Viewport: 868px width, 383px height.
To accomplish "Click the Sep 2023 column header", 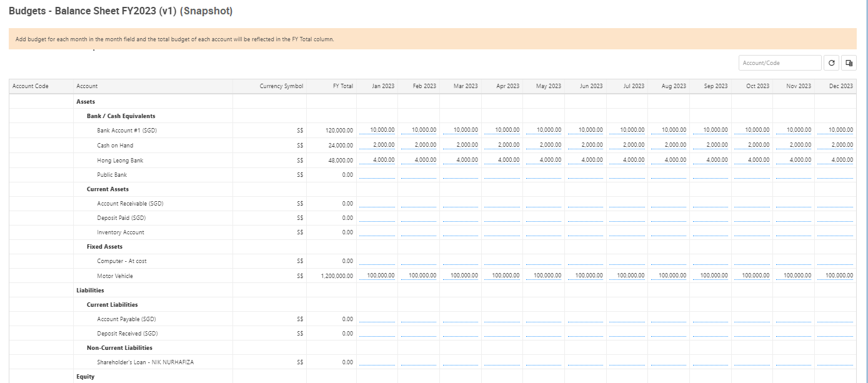I will 716,86.
